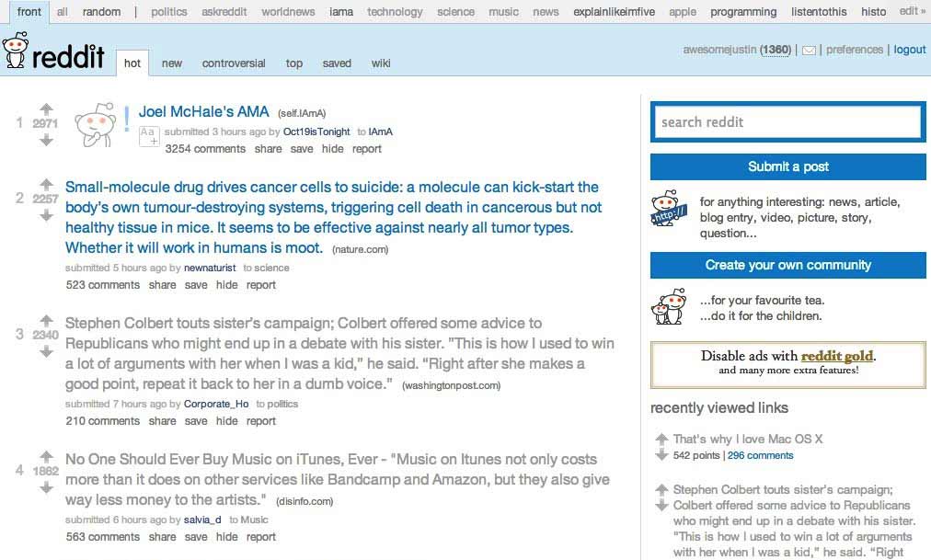Viewport: 931px width, 560px height.
Task: Upvote the Mac OS X recently viewed link
Action: coord(661,440)
